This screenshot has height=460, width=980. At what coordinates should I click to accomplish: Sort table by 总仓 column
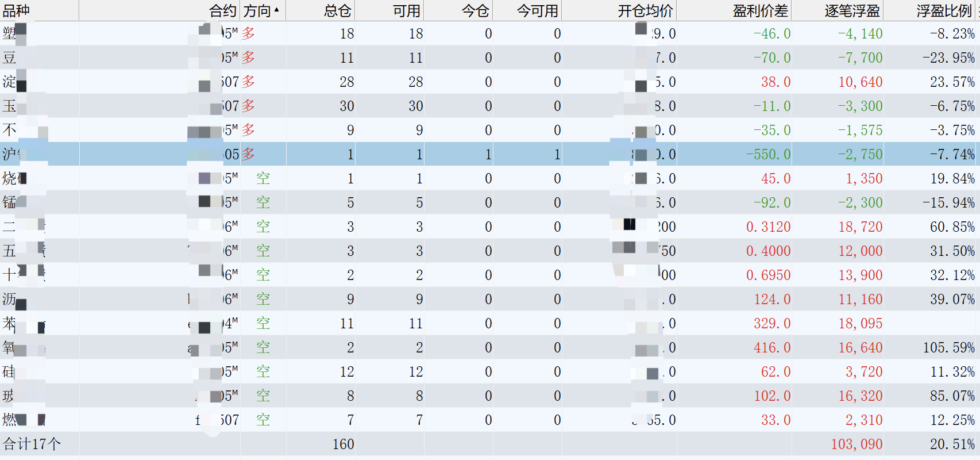point(337,10)
